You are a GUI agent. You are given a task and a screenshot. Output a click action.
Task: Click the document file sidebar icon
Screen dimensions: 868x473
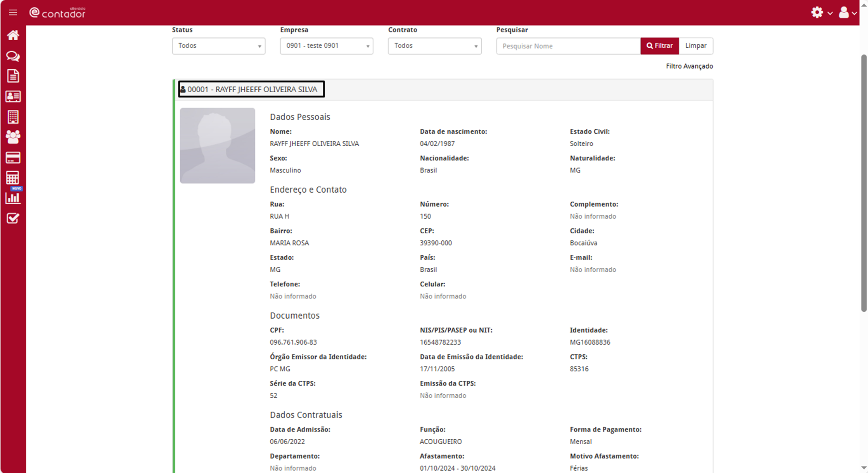pyautogui.click(x=13, y=76)
